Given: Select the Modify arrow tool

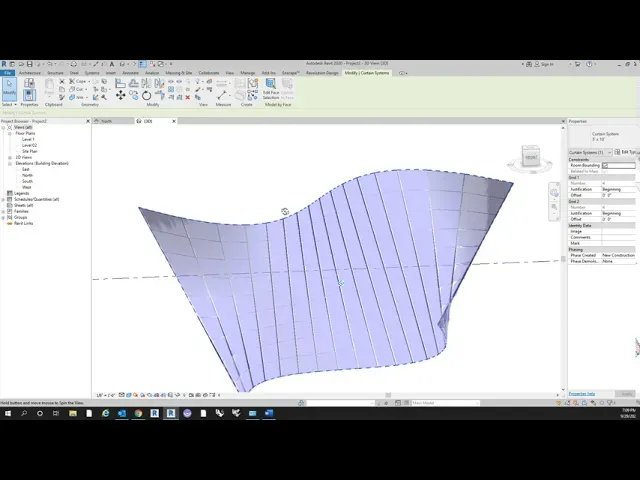Looking at the screenshot, I should 8,88.
